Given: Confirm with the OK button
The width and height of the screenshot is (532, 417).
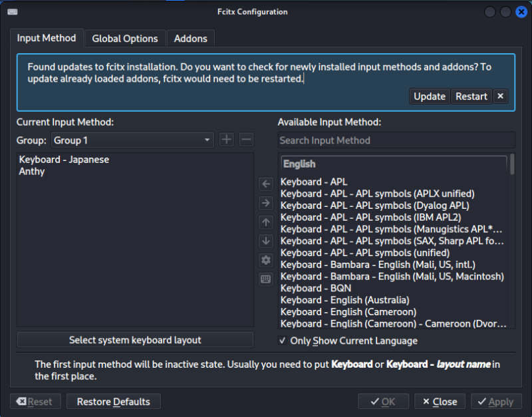Looking at the screenshot, I should click(383, 402).
